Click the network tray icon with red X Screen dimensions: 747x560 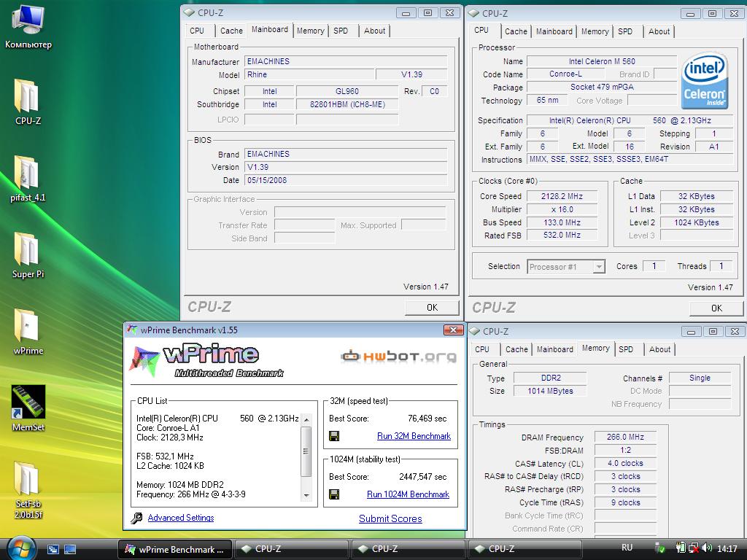694,548
